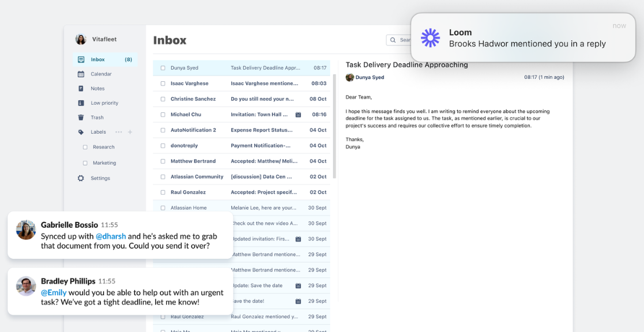Open the Labels more options ellipsis
This screenshot has width=644, height=332.
click(119, 132)
